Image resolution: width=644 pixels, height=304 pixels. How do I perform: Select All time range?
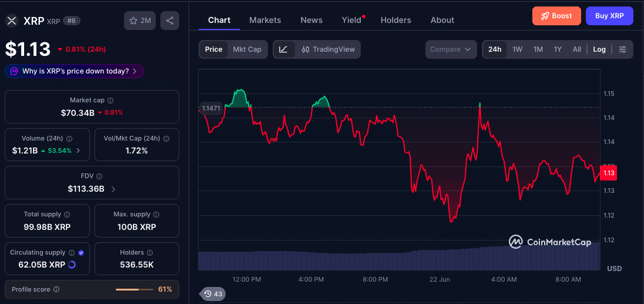point(577,49)
